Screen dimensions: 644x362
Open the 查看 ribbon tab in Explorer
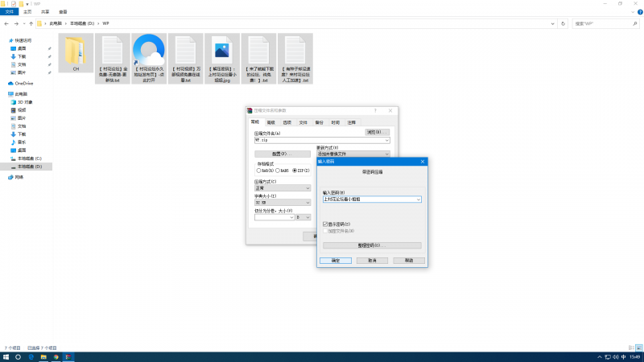click(64, 12)
